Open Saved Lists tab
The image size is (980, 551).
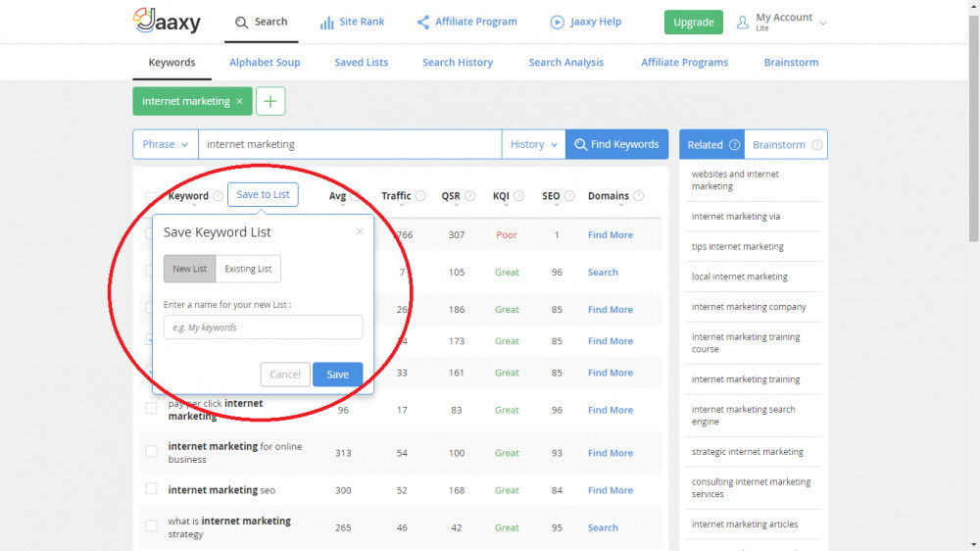362,62
